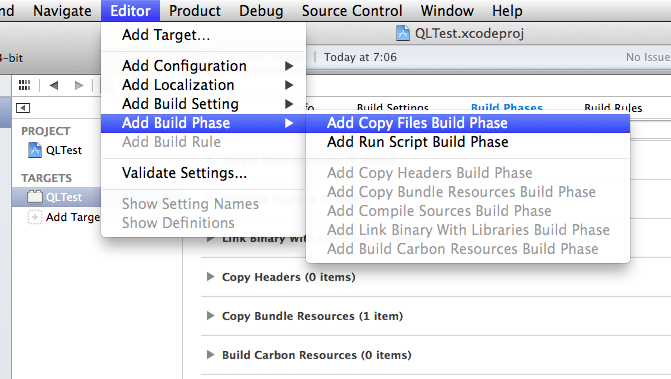Expand the Link Binary With Libraries phase
The height and width of the screenshot is (379, 671).
[210, 238]
